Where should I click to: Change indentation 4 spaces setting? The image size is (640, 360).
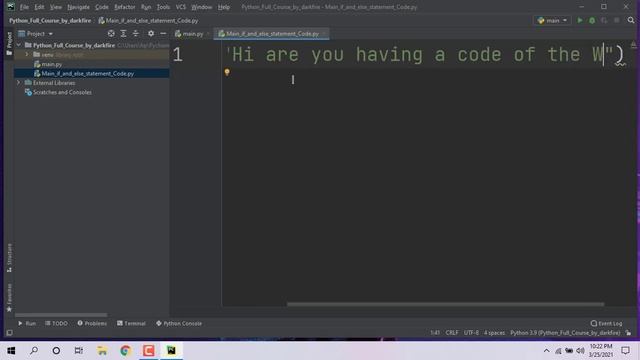coord(494,333)
